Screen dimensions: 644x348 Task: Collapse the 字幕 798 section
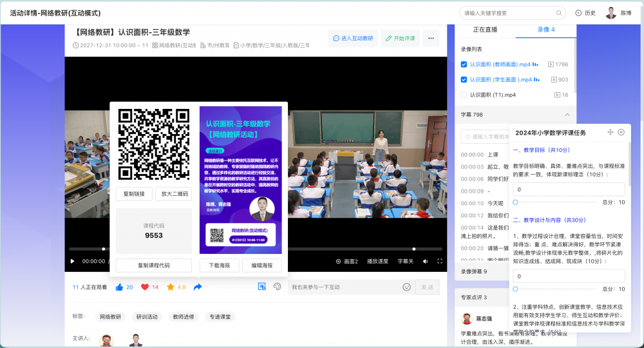coord(567,115)
